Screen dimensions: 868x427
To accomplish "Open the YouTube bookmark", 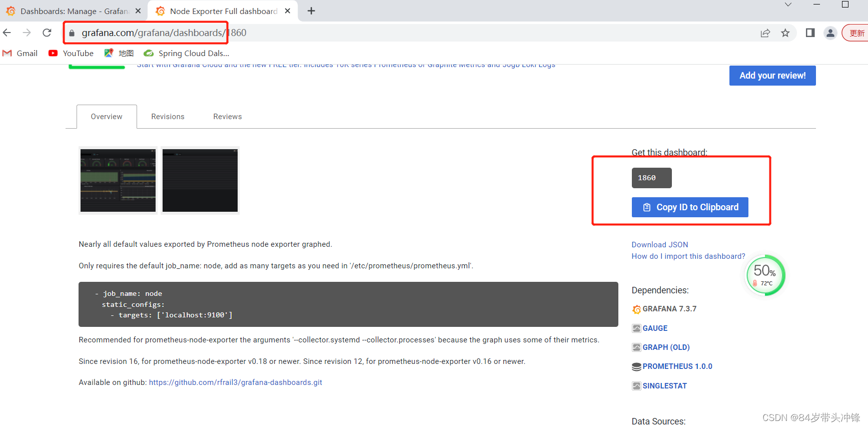I will coord(71,53).
